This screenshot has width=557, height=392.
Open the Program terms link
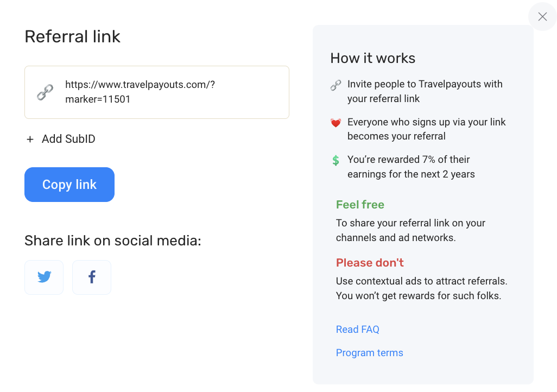point(370,353)
